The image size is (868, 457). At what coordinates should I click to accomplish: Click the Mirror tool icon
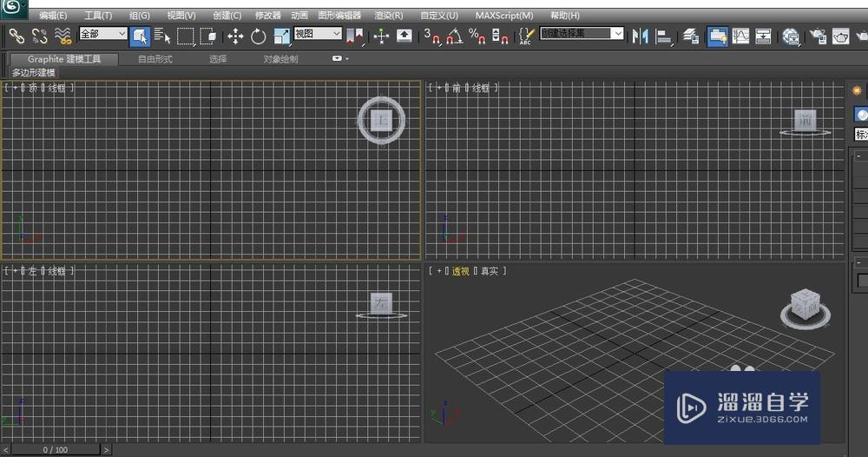pyautogui.click(x=641, y=36)
